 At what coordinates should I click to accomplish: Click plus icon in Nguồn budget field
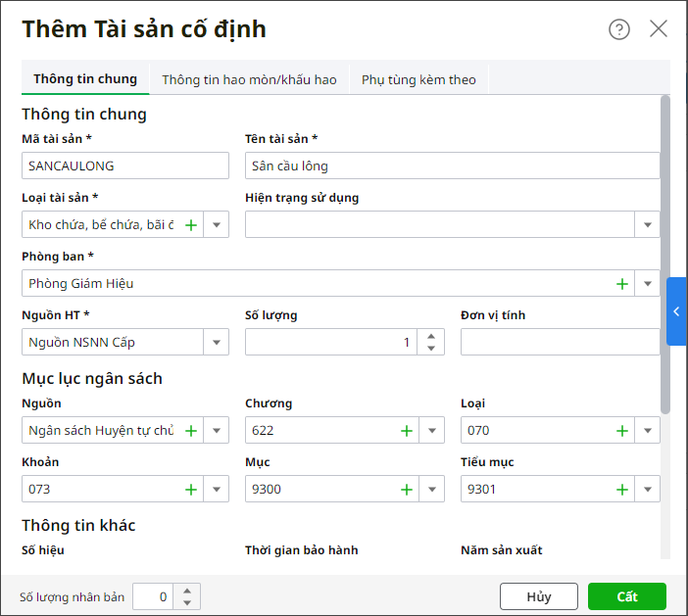coord(191,431)
